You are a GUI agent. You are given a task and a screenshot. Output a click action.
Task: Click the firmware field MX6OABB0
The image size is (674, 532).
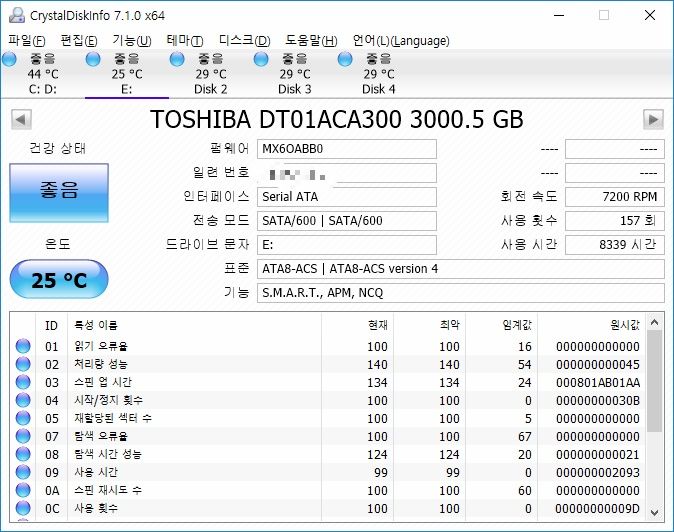pos(347,149)
